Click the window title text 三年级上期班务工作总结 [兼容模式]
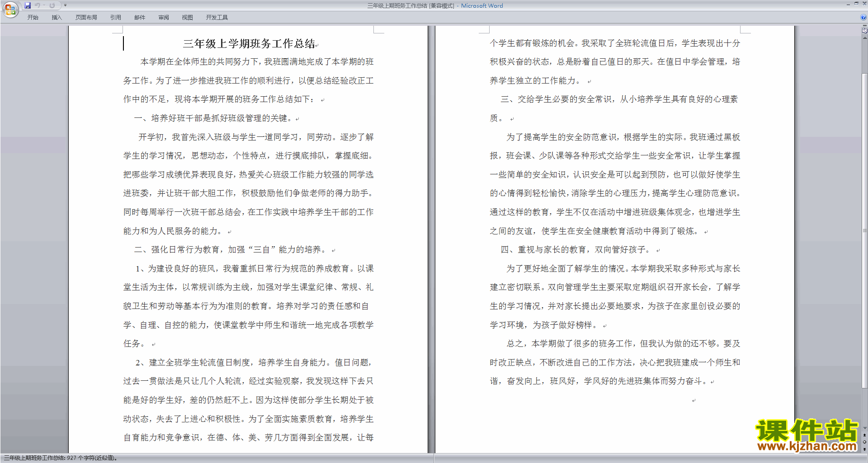The height and width of the screenshot is (463, 868). [x=410, y=6]
